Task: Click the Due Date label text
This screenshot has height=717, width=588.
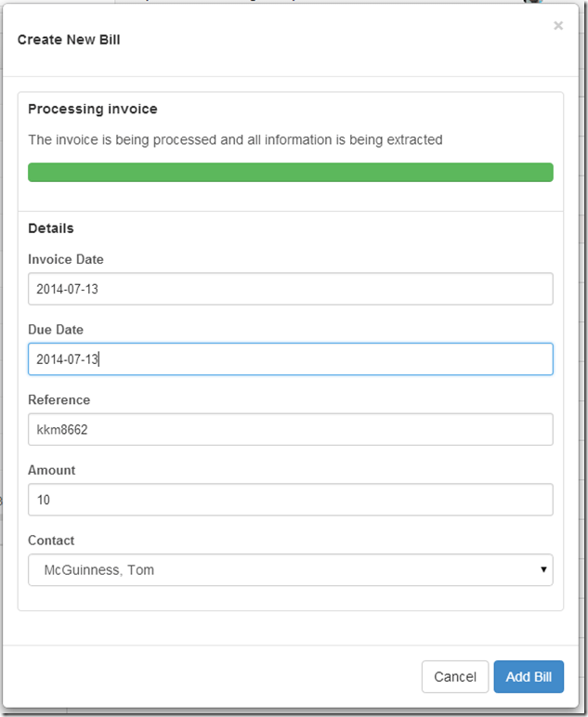Action: pos(56,330)
